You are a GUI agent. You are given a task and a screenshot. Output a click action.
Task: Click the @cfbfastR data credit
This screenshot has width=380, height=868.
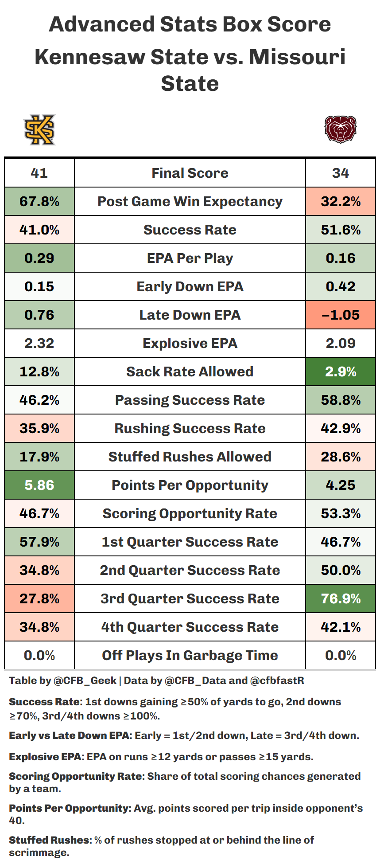pyautogui.click(x=277, y=680)
